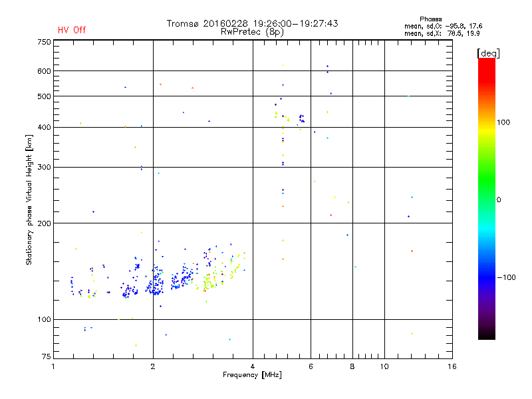Select the Tromsø 20160228 title text
This screenshot has height=399, width=532.
click(252, 23)
